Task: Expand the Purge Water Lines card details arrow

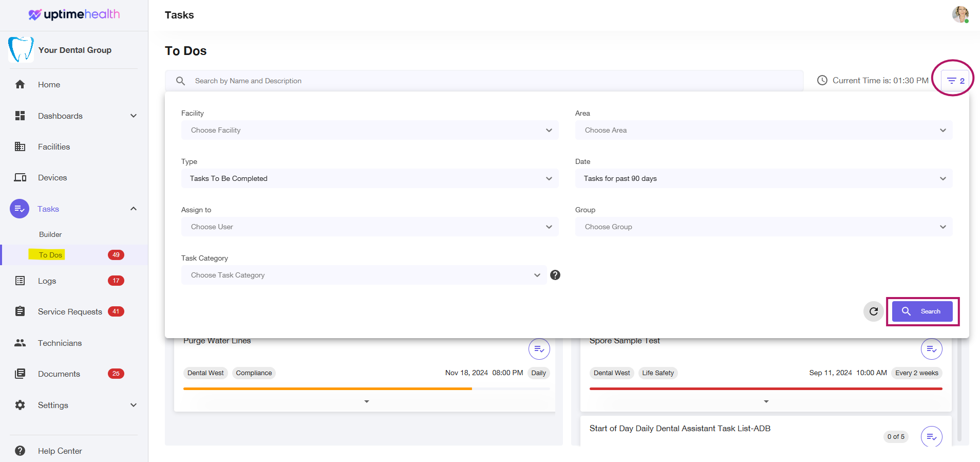Action: [367, 401]
